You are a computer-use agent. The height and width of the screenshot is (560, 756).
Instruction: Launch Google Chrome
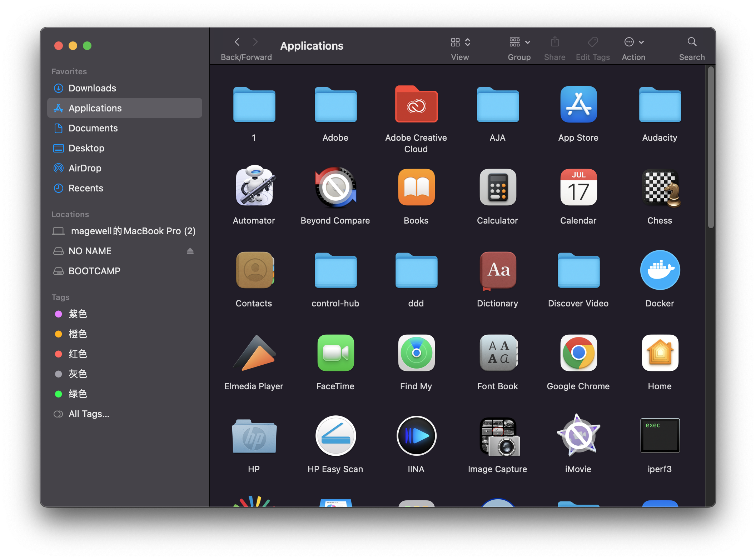578,353
